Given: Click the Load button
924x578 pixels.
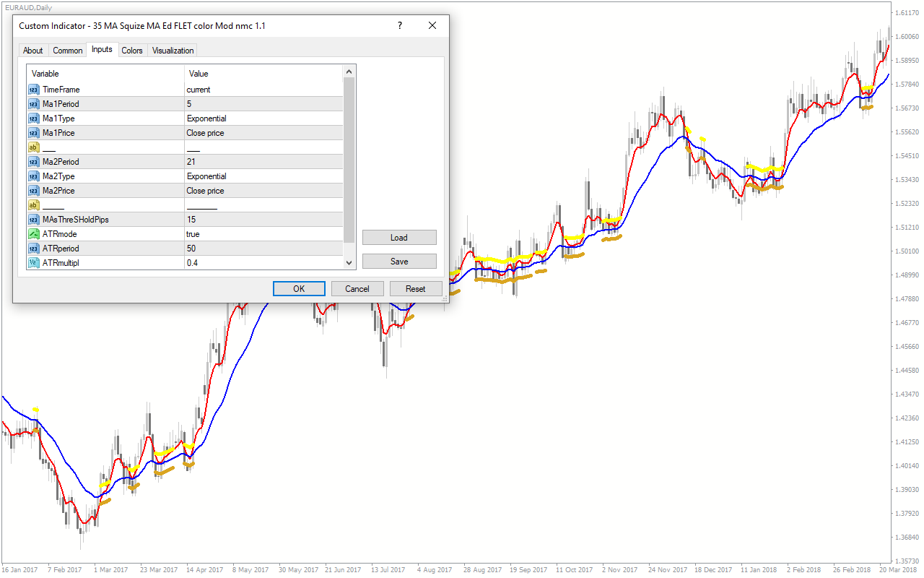Looking at the screenshot, I should (399, 237).
